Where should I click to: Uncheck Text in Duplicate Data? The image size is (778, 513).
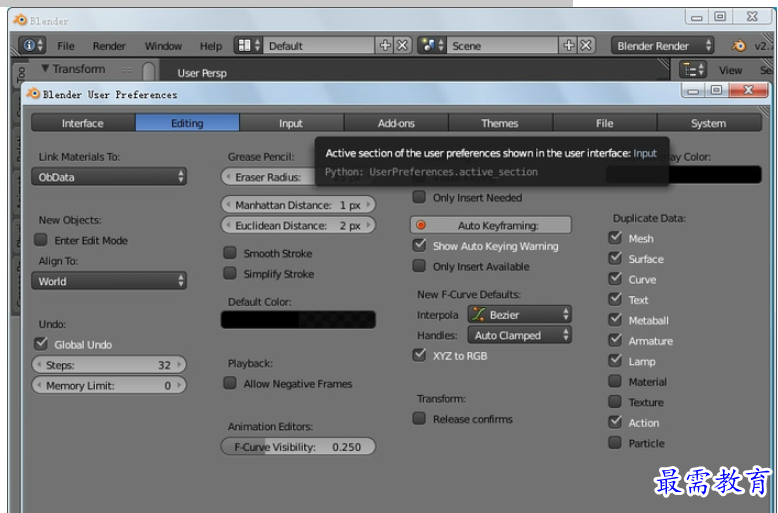click(615, 299)
